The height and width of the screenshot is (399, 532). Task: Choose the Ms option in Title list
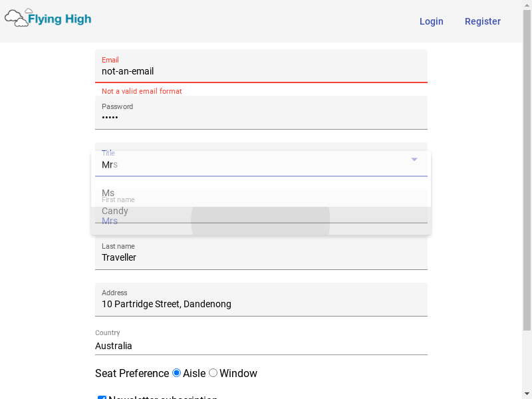[x=261, y=193]
